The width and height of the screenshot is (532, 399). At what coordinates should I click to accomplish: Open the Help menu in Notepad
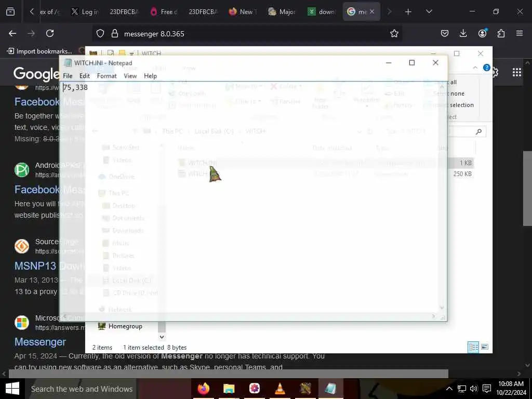pos(150,76)
